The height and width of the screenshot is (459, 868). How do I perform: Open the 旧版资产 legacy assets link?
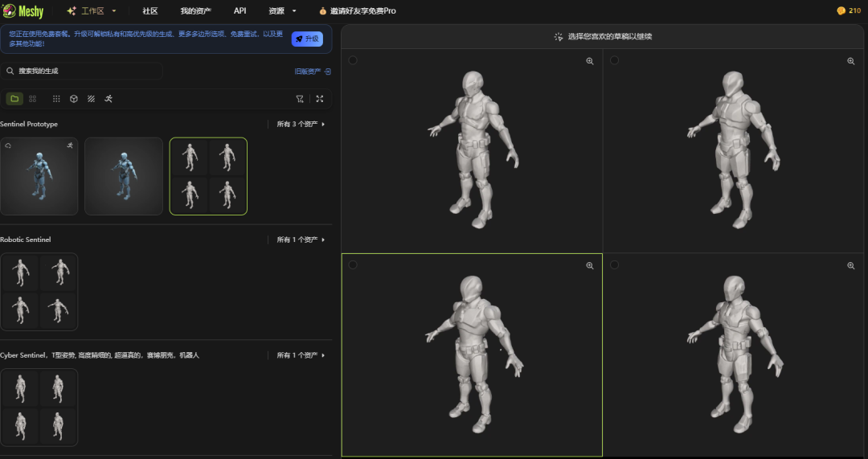pyautogui.click(x=312, y=72)
